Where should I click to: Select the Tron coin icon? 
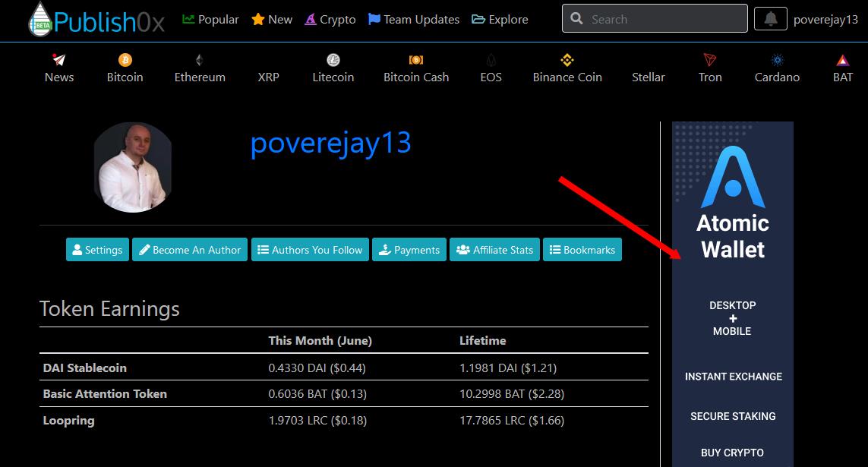[710, 60]
